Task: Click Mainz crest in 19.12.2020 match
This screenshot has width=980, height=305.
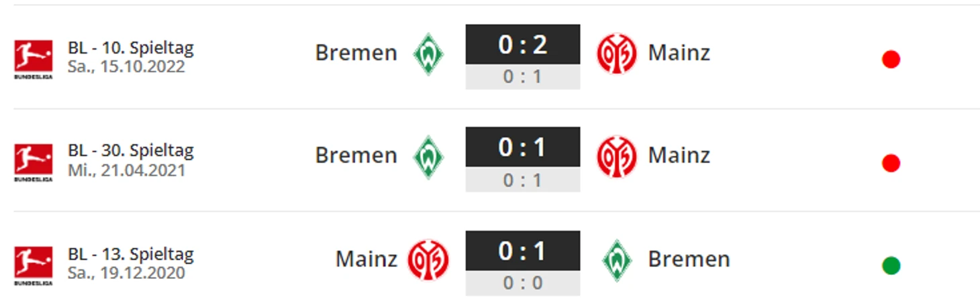Action: pyautogui.click(x=428, y=260)
